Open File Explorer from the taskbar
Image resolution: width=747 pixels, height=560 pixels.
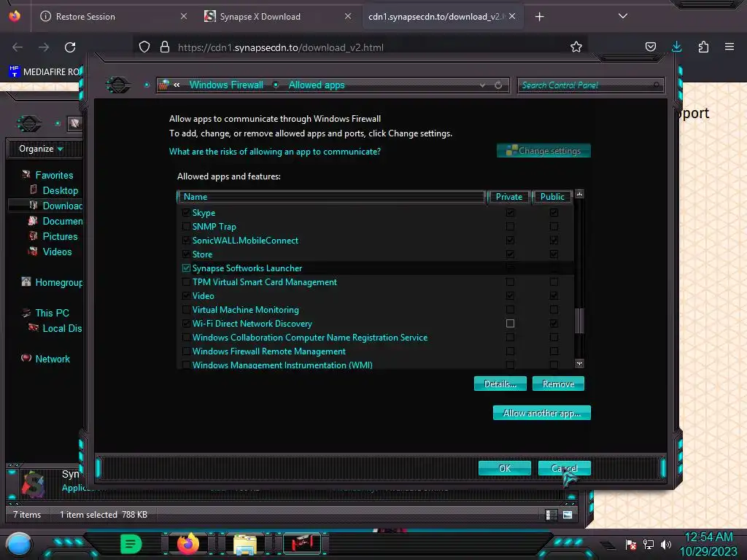tap(245, 544)
